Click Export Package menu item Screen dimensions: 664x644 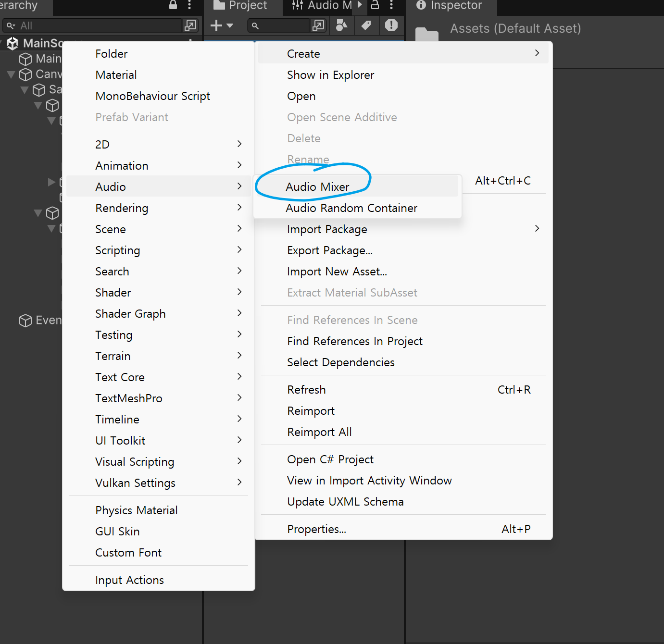tap(403, 250)
